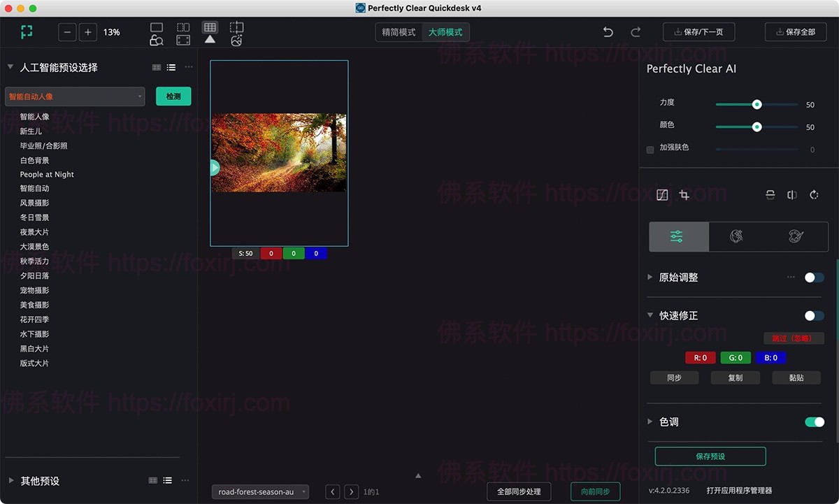Zoom in with the plus button
Screen dimensions: 839x504
coord(88,32)
